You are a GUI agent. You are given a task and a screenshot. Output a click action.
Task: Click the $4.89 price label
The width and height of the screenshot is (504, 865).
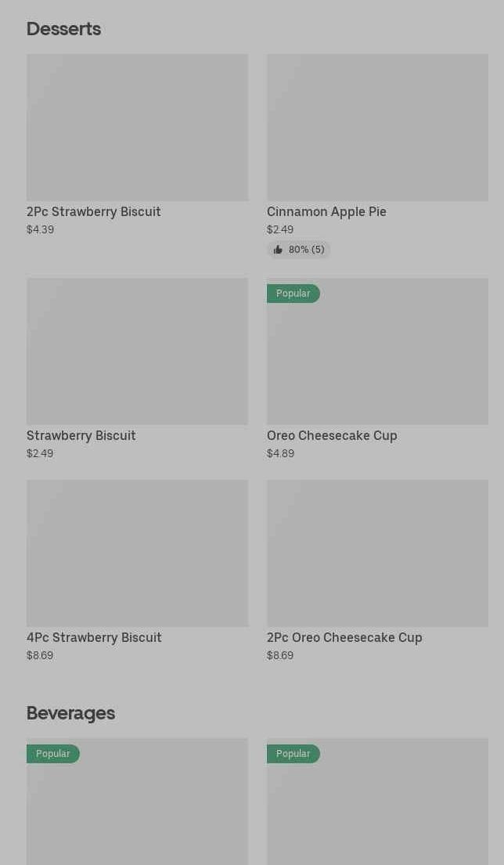(280, 453)
